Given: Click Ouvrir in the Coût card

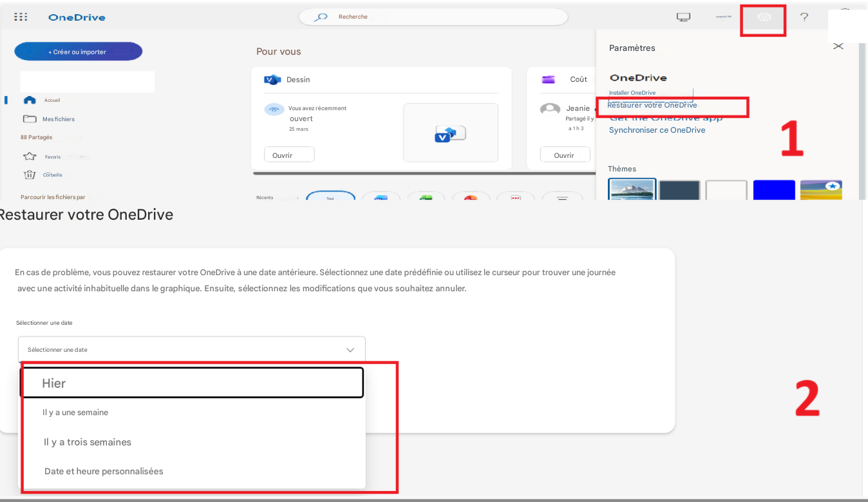Looking at the screenshot, I should (x=565, y=155).
